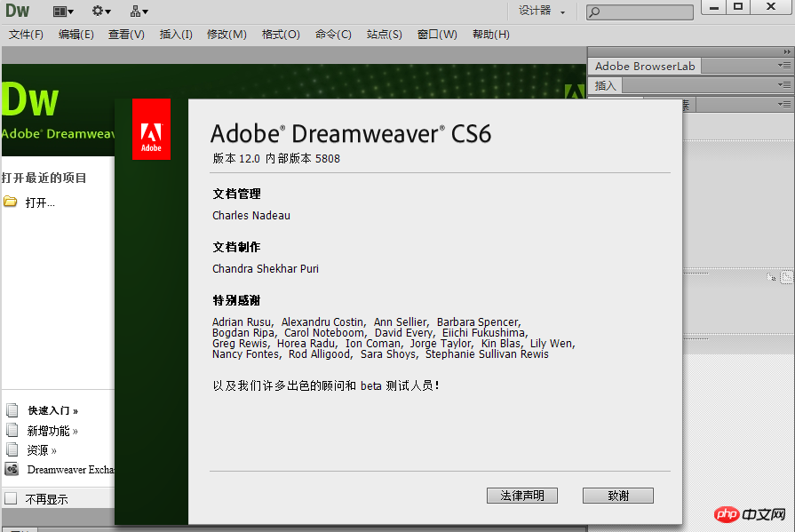Select the 插入 panel tab
The height and width of the screenshot is (532, 795).
pos(605,85)
